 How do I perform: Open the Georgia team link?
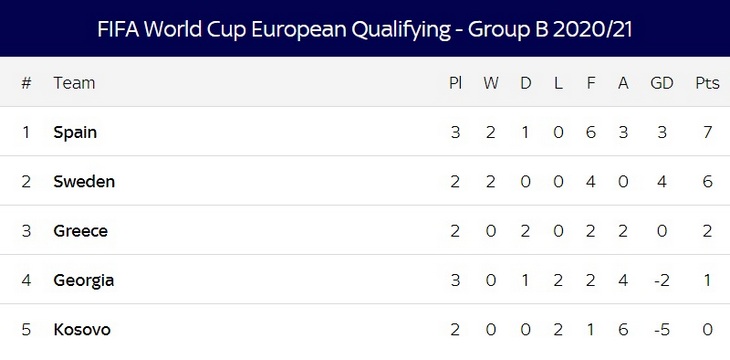pyautogui.click(x=84, y=281)
